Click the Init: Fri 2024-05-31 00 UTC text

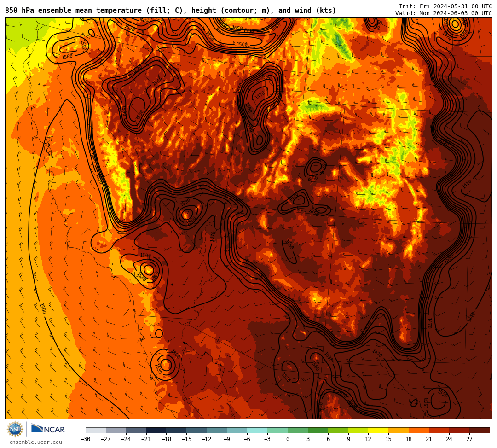pyautogui.click(x=445, y=6)
